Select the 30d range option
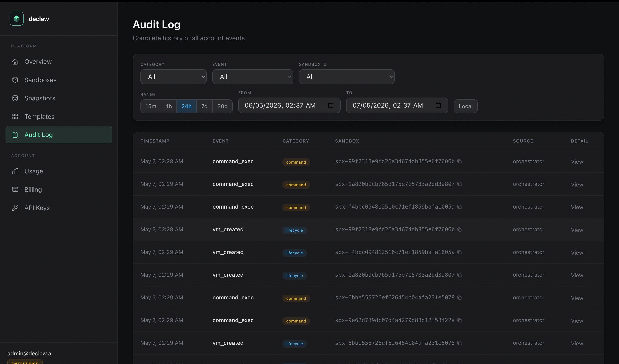This screenshot has height=364, width=619. click(x=223, y=106)
